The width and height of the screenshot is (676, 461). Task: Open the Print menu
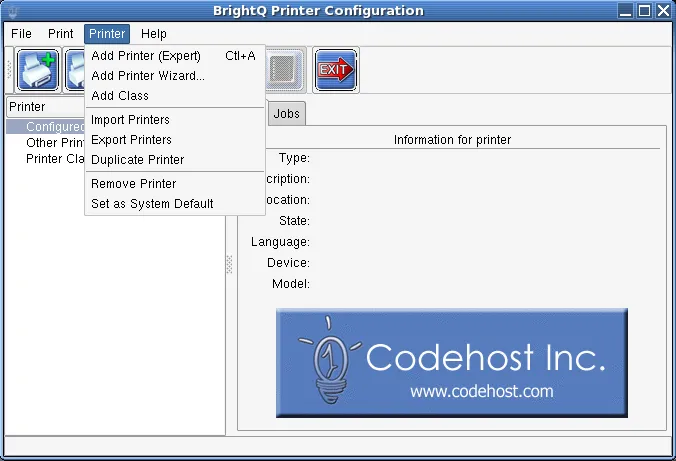(60, 34)
